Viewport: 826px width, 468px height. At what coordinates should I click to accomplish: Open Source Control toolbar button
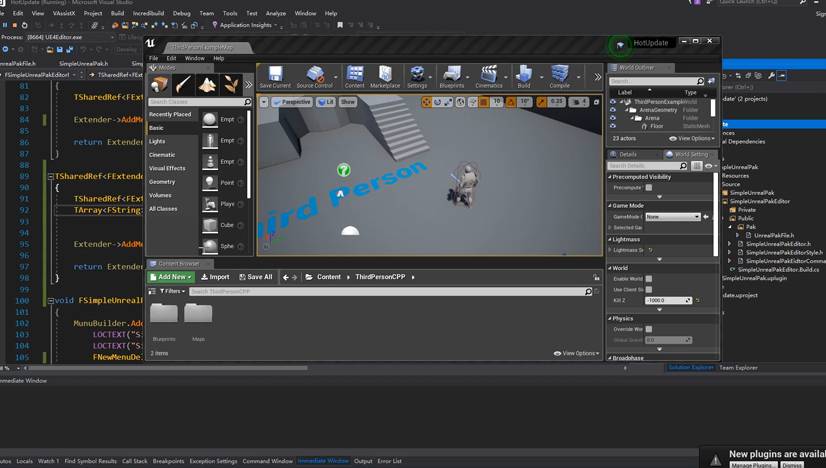(315, 77)
